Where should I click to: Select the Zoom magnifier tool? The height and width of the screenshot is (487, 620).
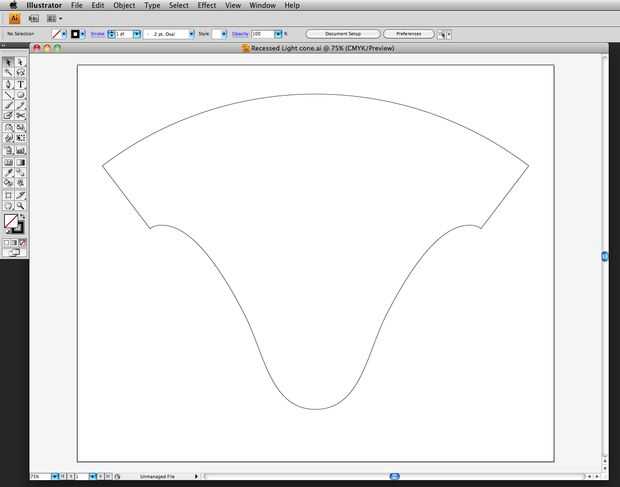[21, 206]
